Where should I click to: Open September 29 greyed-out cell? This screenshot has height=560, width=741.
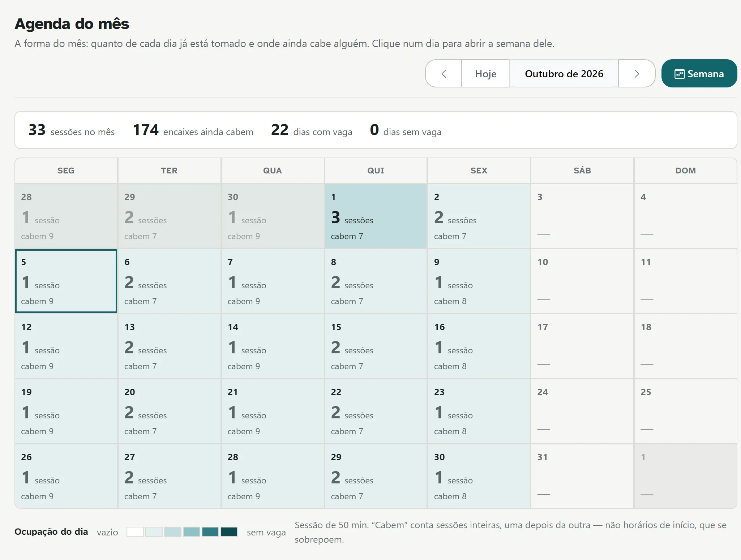click(169, 216)
